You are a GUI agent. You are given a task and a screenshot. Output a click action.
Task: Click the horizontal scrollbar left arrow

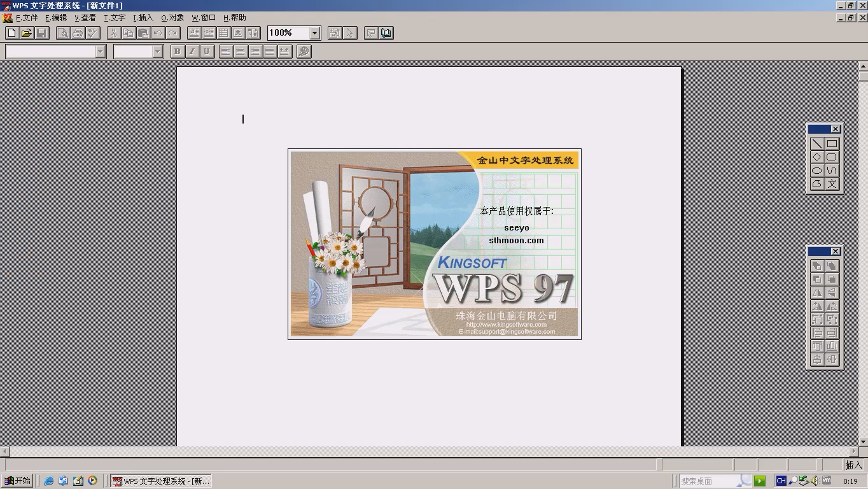[x=4, y=451]
